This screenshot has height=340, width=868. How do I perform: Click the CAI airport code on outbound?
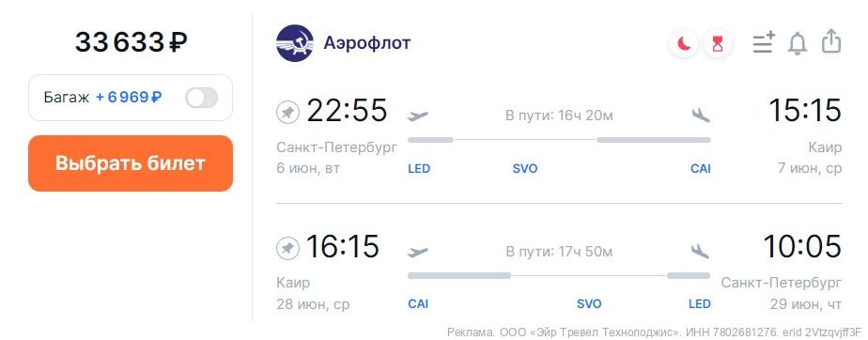(x=700, y=168)
